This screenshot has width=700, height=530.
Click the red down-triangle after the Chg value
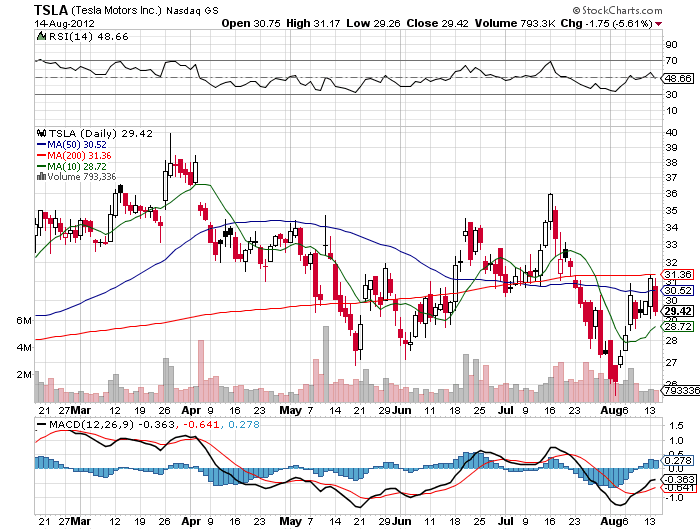[x=659, y=24]
